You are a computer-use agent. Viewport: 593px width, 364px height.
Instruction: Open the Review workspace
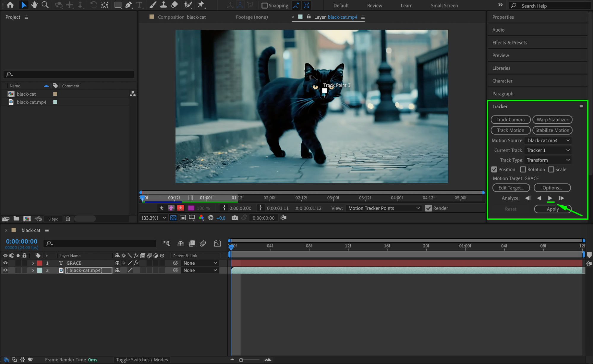374,5
